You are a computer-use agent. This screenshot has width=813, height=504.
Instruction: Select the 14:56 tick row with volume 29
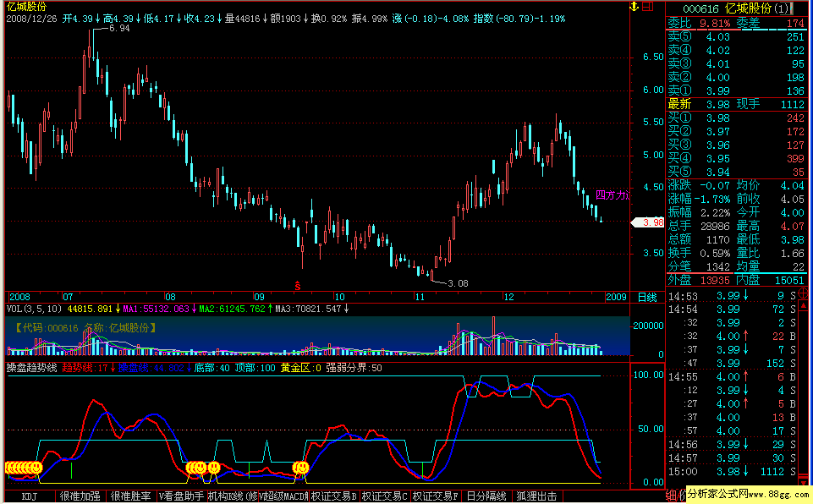[732, 444]
